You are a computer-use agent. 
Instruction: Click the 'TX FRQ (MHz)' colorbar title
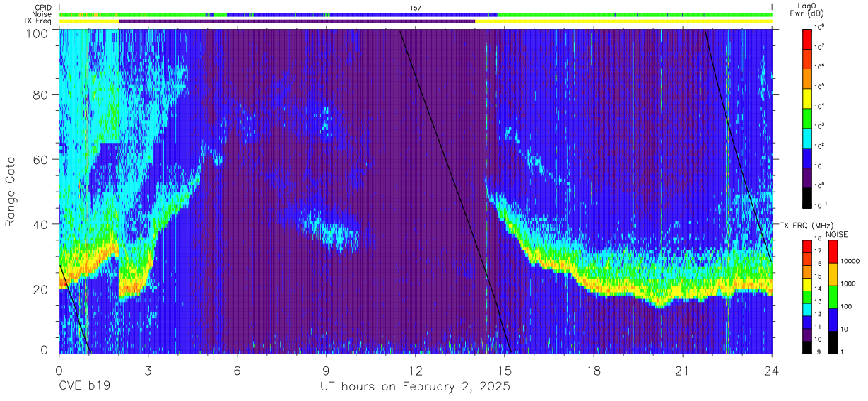(807, 225)
